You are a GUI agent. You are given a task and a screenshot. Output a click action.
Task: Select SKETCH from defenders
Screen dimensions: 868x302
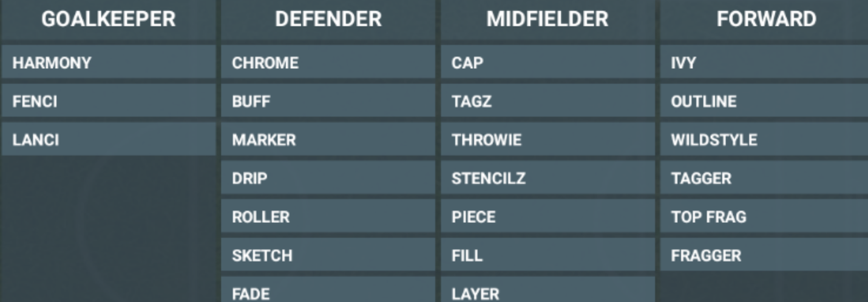(328, 255)
